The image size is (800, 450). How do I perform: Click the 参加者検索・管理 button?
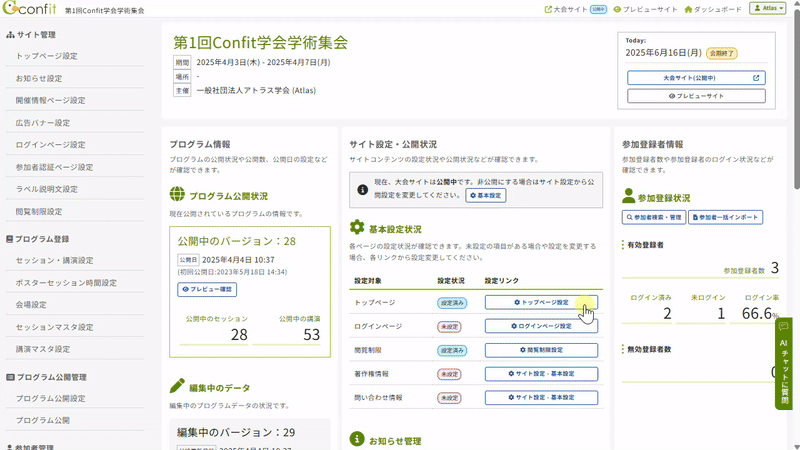pos(654,217)
